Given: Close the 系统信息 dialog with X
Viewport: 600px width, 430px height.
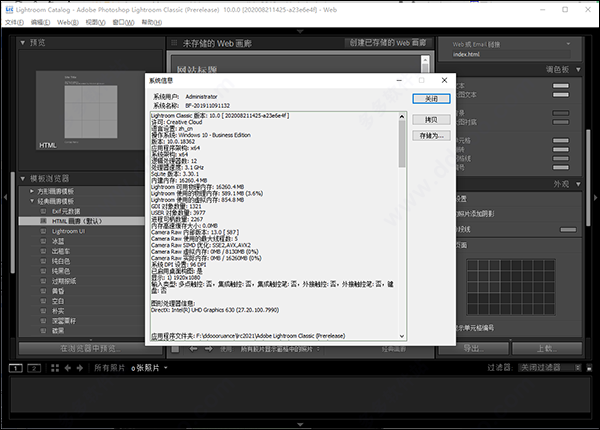Looking at the screenshot, I should [x=444, y=80].
